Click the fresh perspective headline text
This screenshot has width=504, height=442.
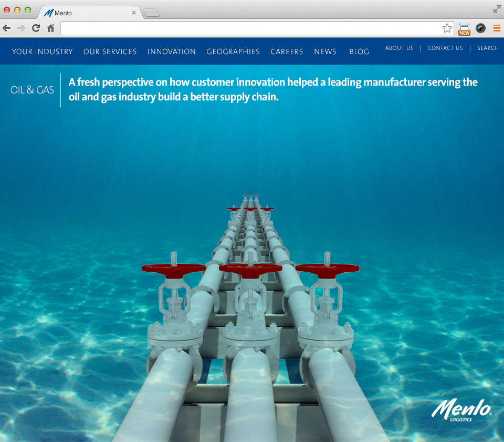(273, 89)
